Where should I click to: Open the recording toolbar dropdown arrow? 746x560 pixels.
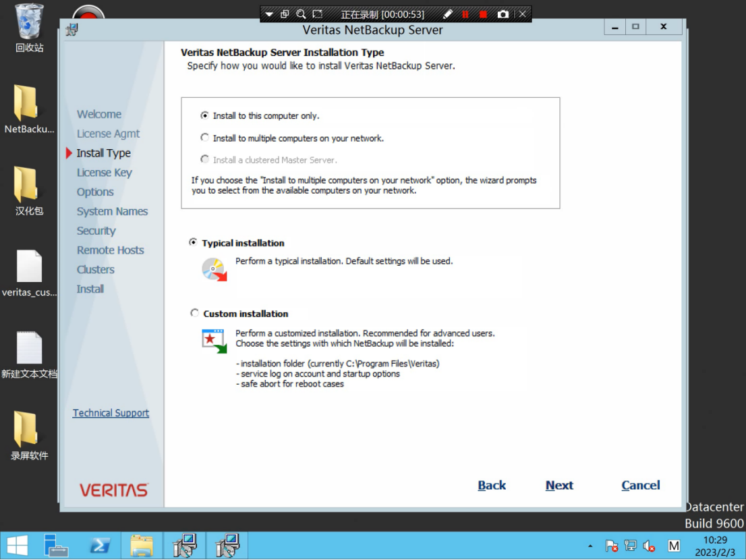coord(269,14)
